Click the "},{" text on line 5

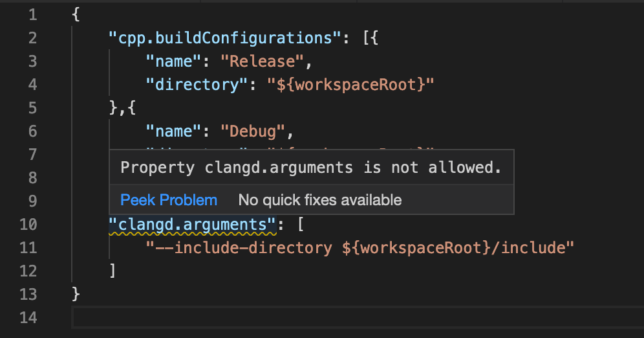point(122,108)
